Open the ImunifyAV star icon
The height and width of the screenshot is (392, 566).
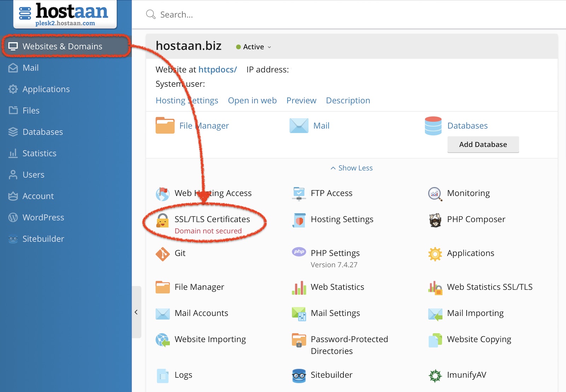[x=435, y=376]
